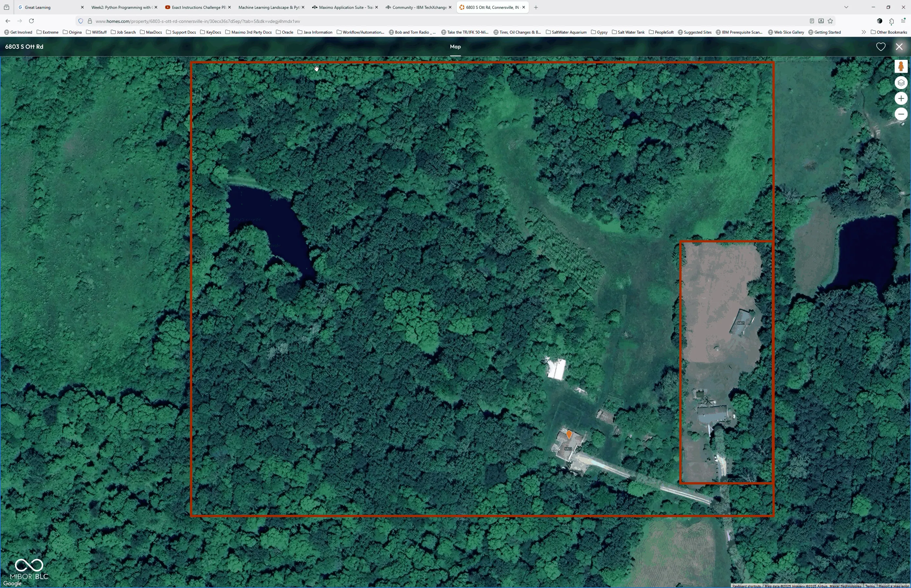Open the Terms link on map

pos(869,586)
